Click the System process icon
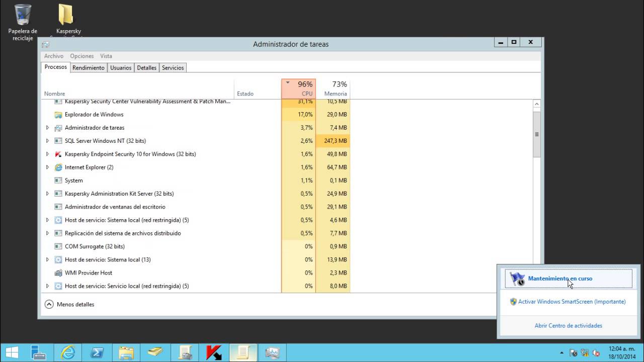This screenshot has height=362, width=644. click(x=58, y=180)
